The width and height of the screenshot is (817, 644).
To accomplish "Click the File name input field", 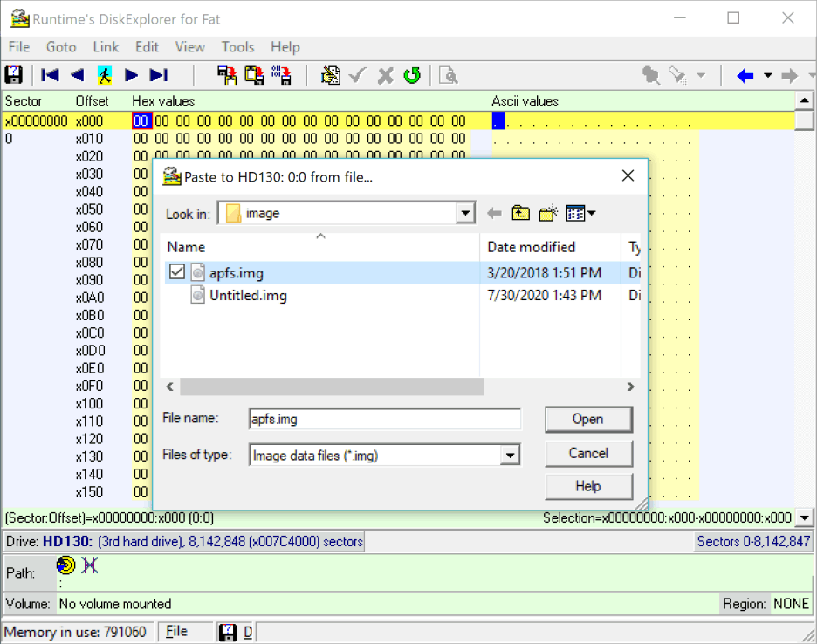I will (x=384, y=419).
